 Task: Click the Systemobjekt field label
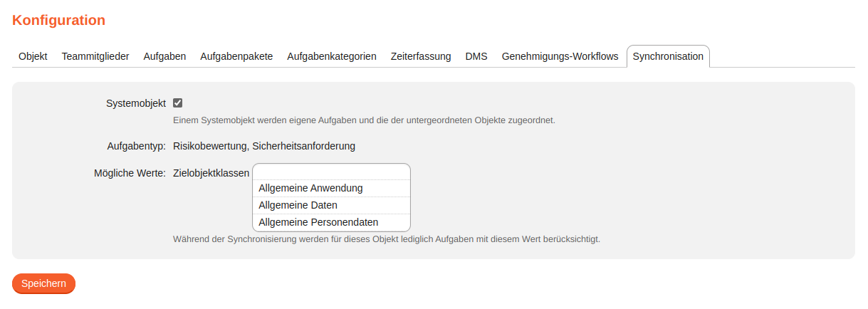click(x=136, y=103)
